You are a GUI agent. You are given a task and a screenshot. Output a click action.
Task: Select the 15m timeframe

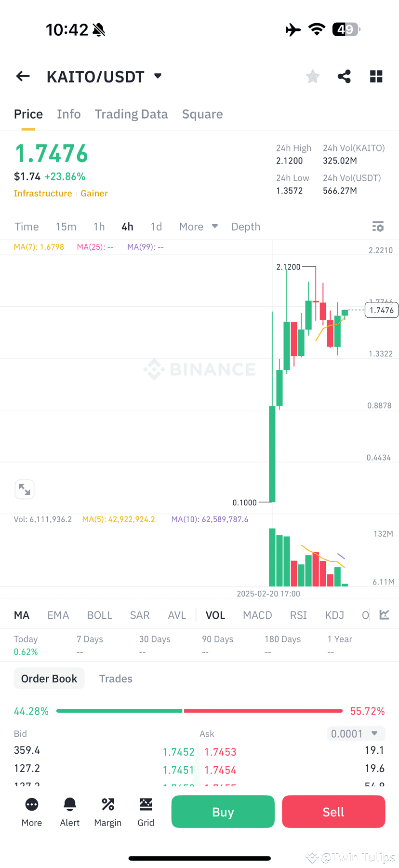pyautogui.click(x=66, y=227)
